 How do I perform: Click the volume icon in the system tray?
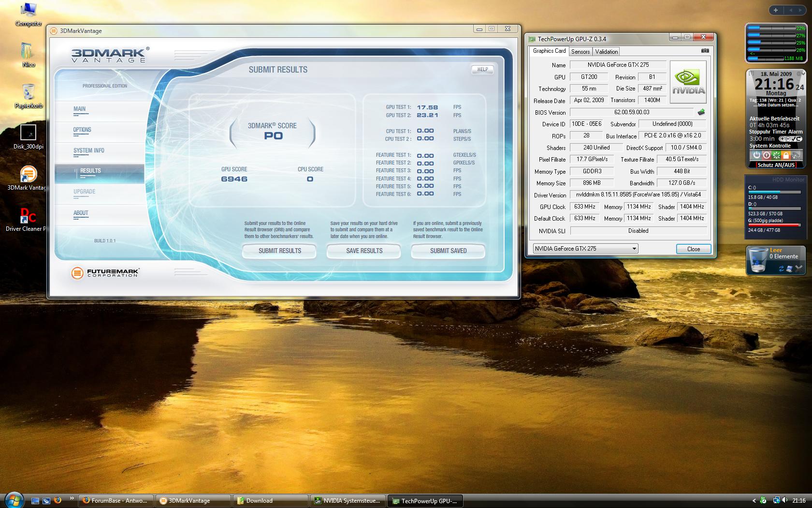(x=785, y=501)
